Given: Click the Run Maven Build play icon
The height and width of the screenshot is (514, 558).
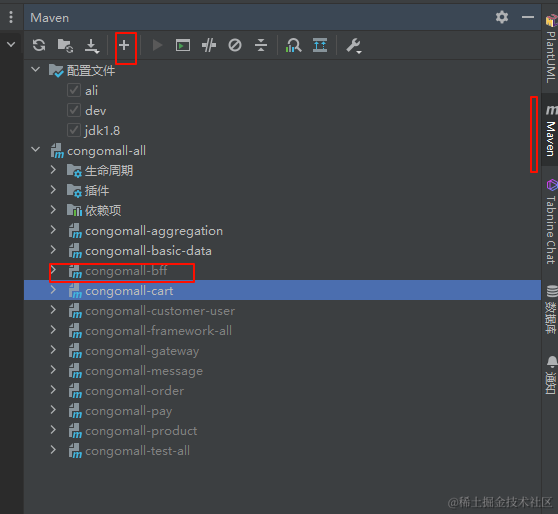Looking at the screenshot, I should 157,46.
